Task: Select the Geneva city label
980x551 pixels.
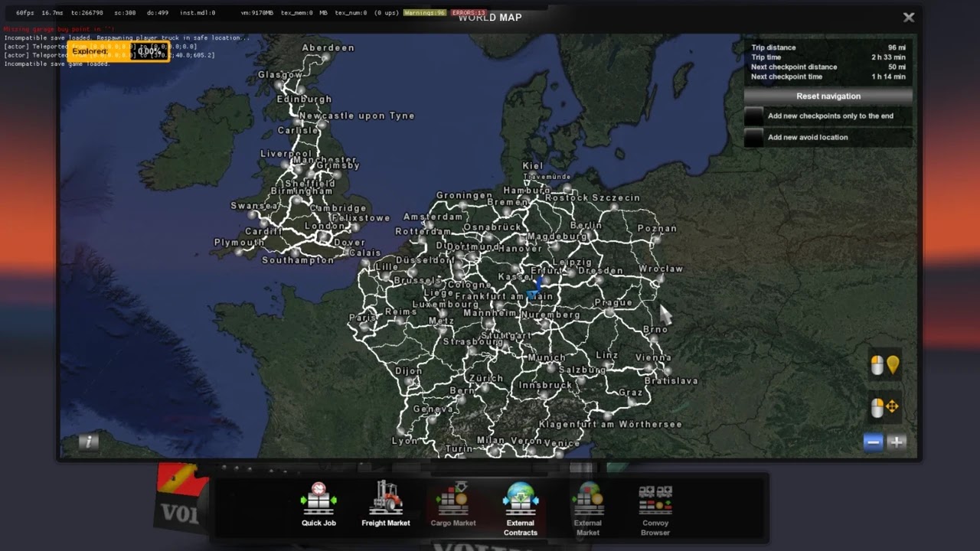Action: (433, 409)
